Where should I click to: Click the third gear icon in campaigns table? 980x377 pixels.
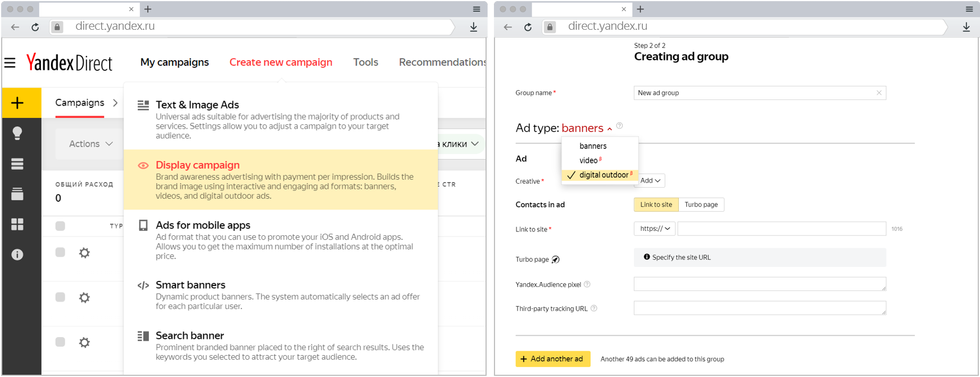click(x=84, y=343)
